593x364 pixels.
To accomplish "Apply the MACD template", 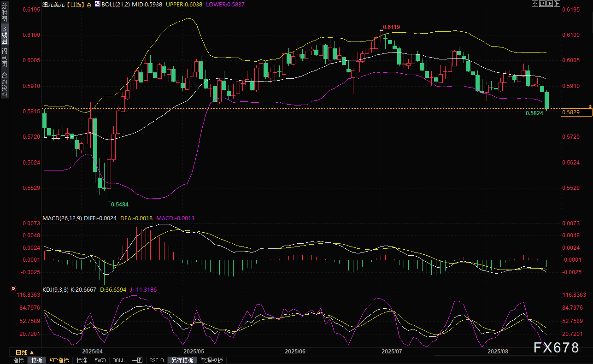I will 100,360.
